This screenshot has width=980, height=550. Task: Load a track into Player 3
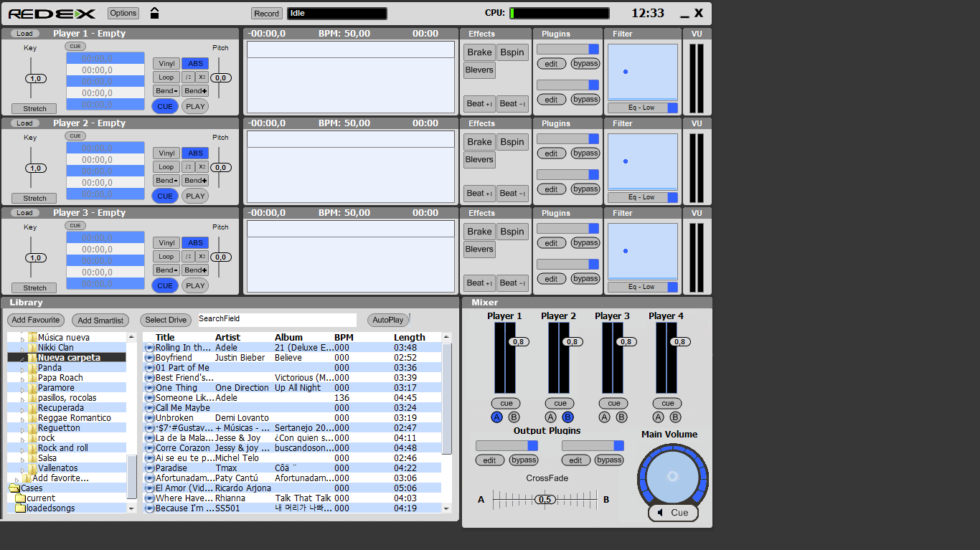pyautogui.click(x=24, y=212)
